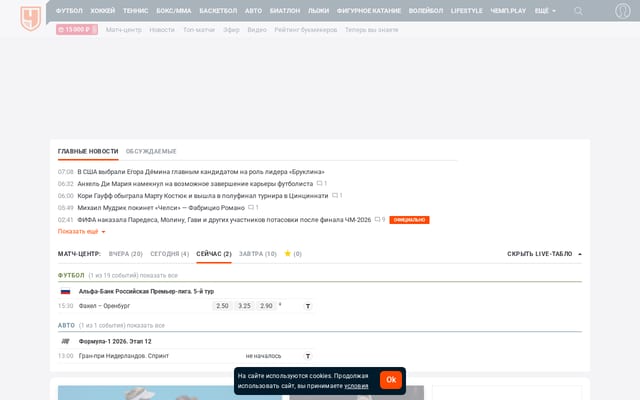Image resolution: width=640 pixels, height=400 pixels.
Task: Open comments icon on Coco Gauff news
Action: [x=335, y=196]
